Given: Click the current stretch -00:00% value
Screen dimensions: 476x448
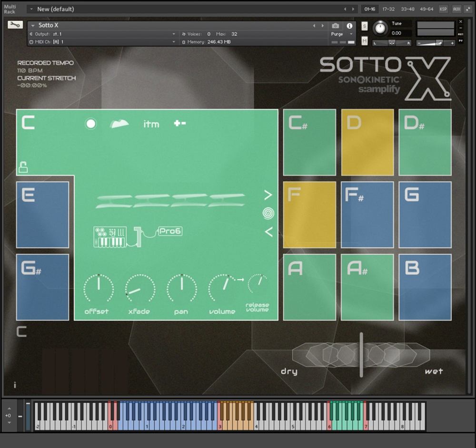Looking at the screenshot, I should tap(32, 86).
